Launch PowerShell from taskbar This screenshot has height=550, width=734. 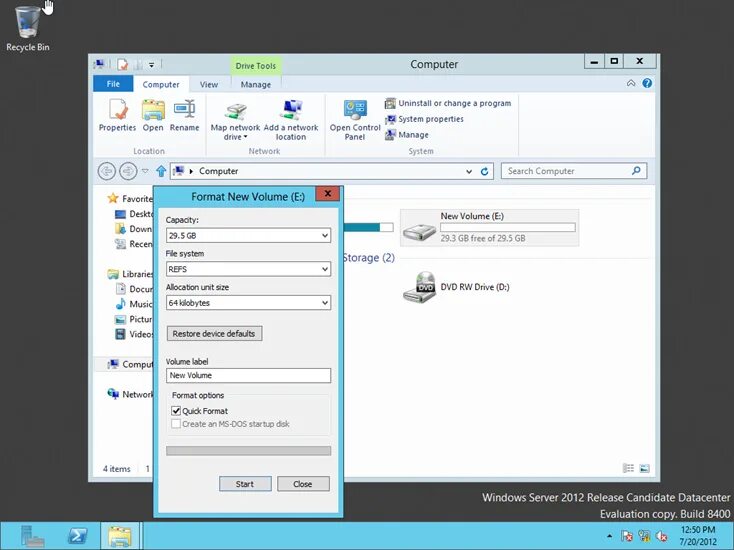coord(77,536)
